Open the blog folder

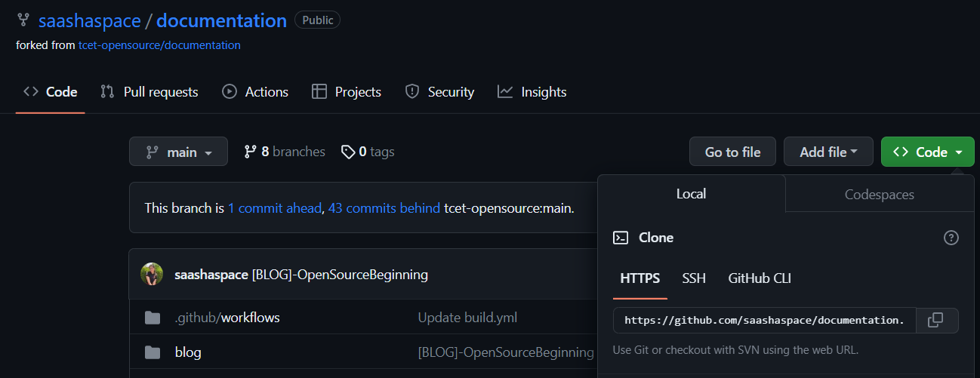point(188,352)
